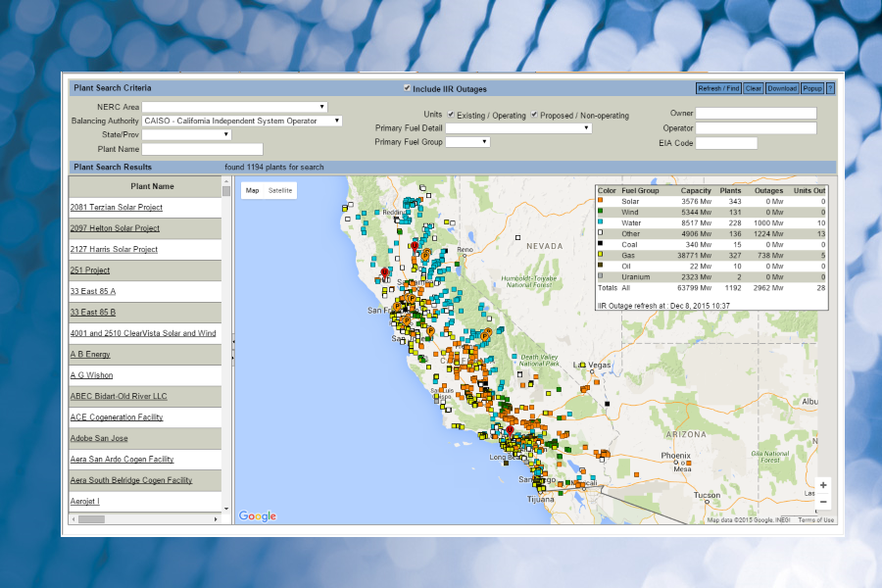Open the 33 East 85 A link
882x588 pixels.
[93, 291]
